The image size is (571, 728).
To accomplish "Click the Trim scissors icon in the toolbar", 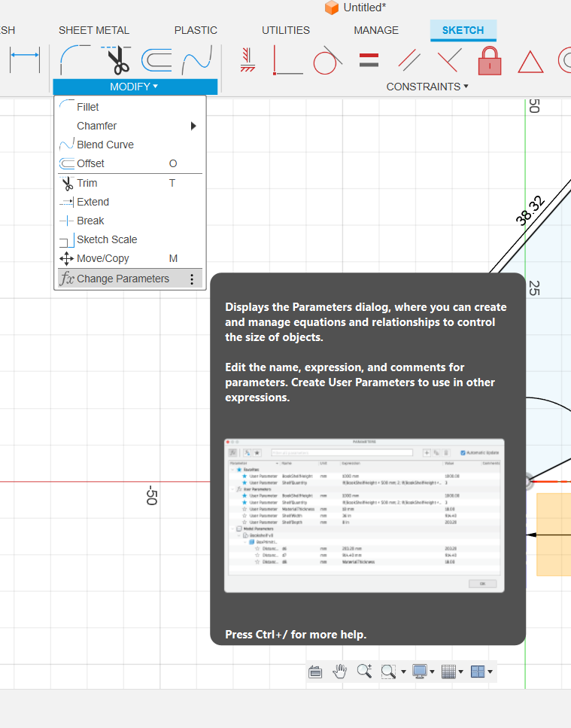I will (x=117, y=60).
